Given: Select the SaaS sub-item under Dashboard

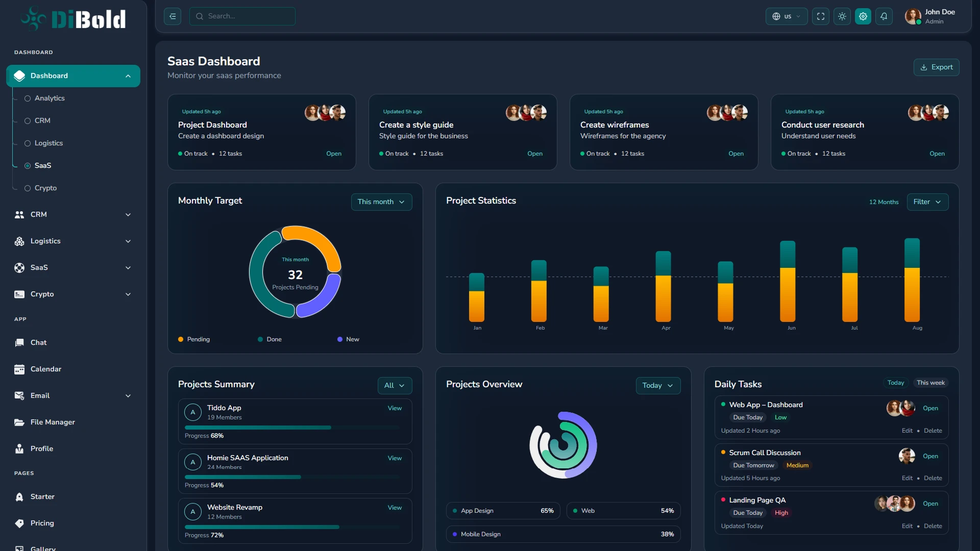Looking at the screenshot, I should tap(38, 166).
